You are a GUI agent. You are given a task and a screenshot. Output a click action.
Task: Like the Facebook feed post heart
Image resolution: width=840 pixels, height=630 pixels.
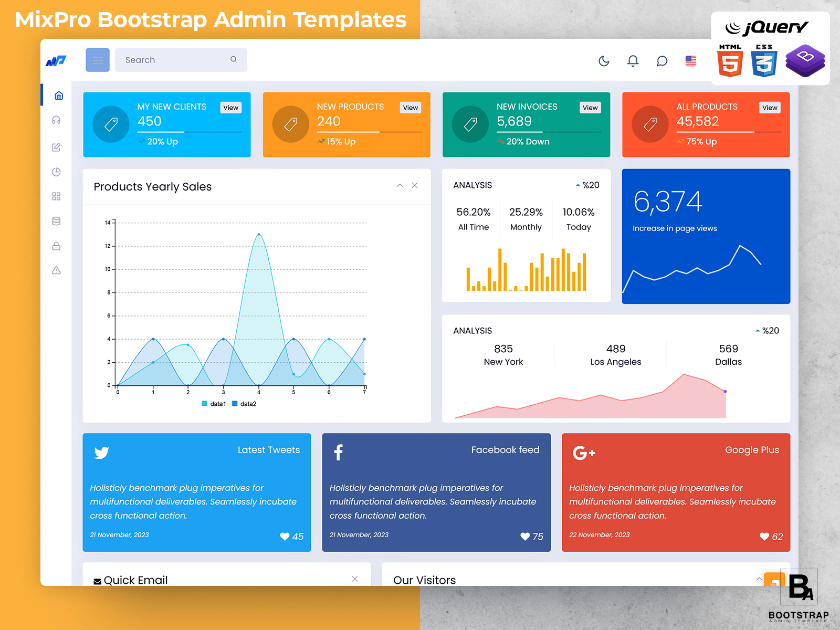[x=525, y=537]
